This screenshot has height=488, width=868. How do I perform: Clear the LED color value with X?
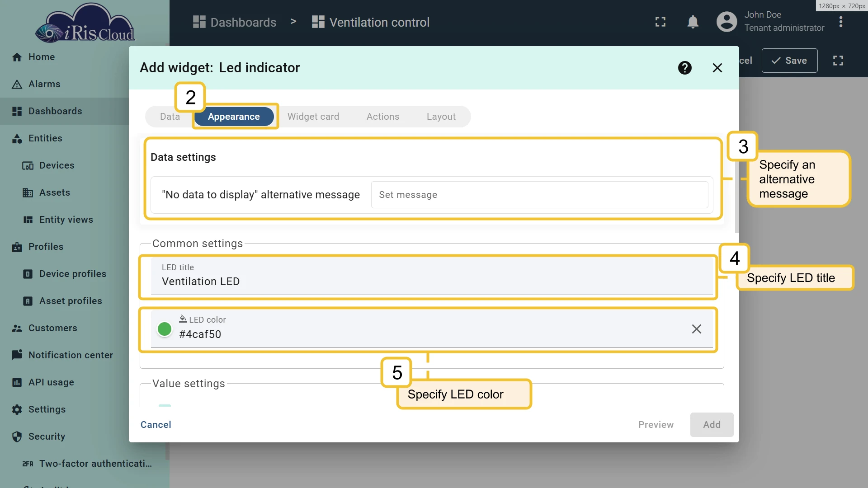tap(696, 329)
